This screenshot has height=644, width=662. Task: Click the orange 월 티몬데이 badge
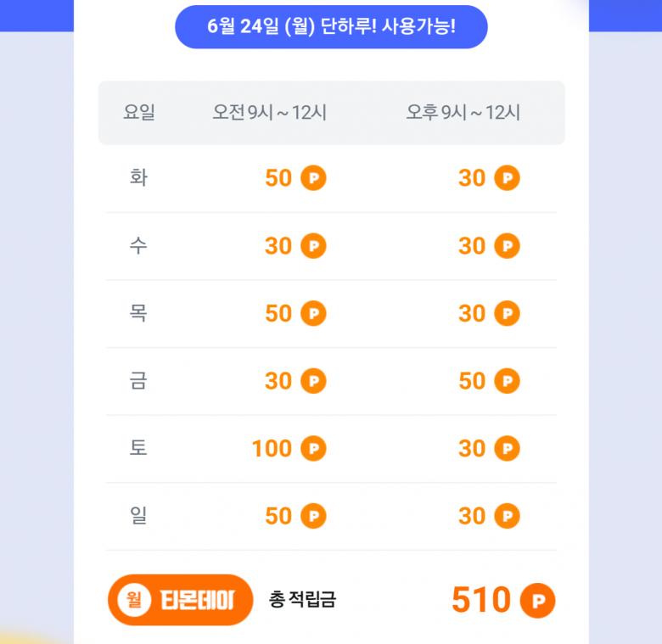[x=180, y=600]
